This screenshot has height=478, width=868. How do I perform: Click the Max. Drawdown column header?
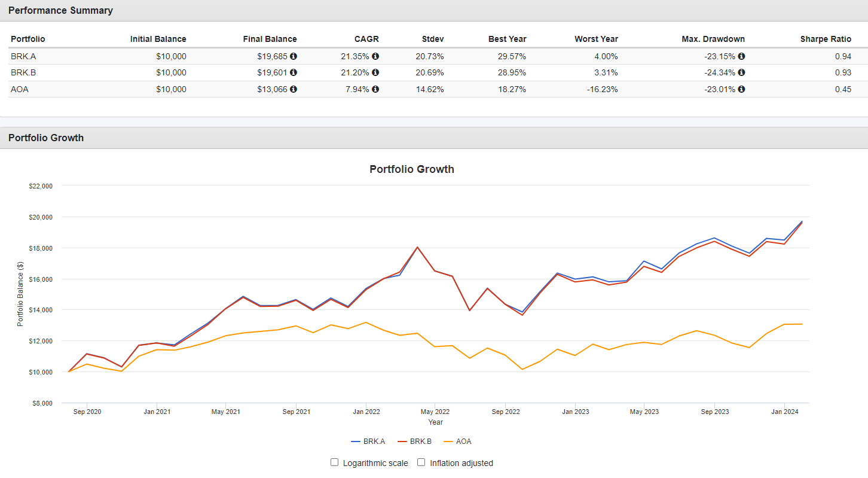pos(713,39)
